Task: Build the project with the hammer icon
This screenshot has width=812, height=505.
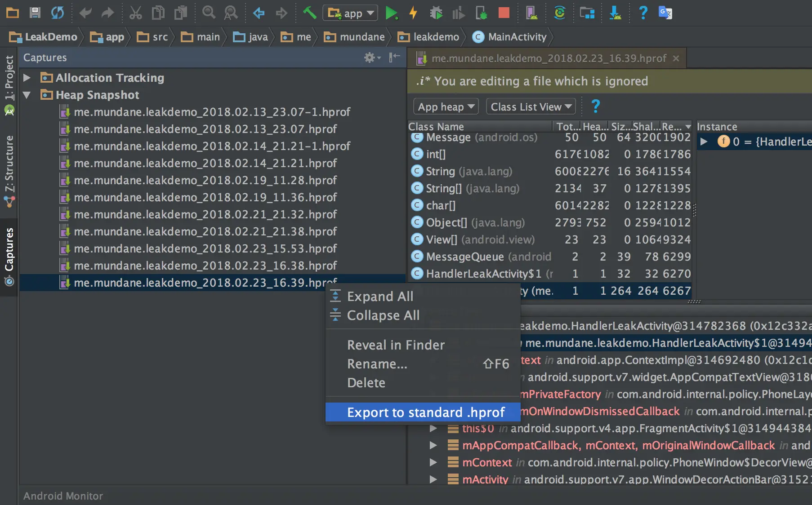Action: coord(309,13)
